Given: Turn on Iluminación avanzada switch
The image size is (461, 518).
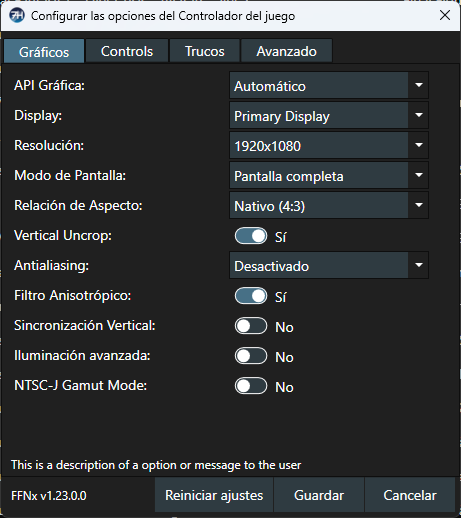Looking at the screenshot, I should tap(251, 356).
